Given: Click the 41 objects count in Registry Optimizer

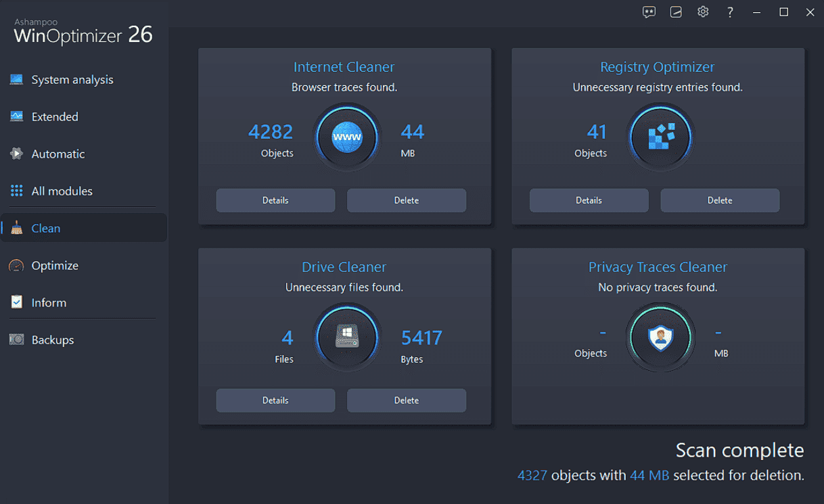Looking at the screenshot, I should (597, 131).
